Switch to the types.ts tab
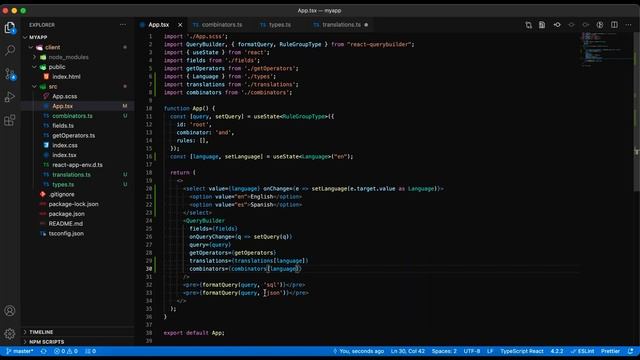 coord(280,25)
